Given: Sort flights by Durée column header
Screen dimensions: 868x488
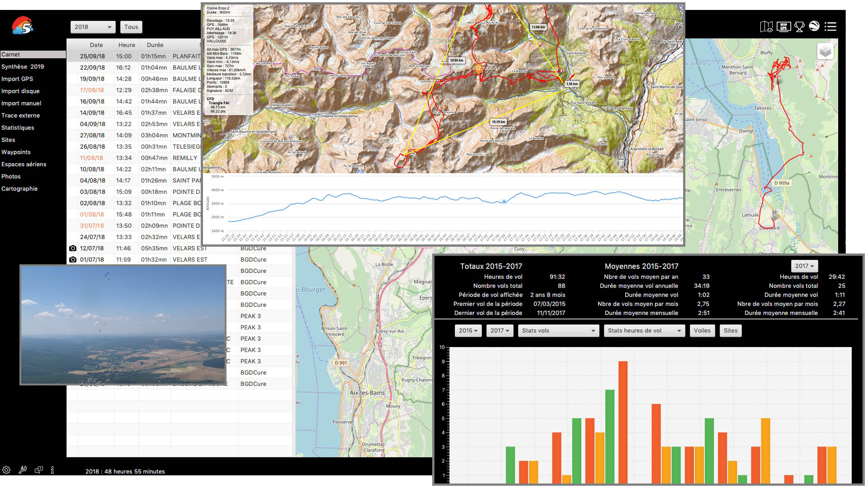Looking at the screenshot, I should tap(155, 45).
